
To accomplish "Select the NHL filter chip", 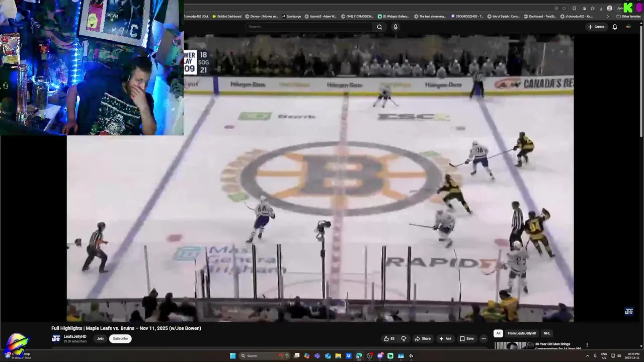I will 547,333.
